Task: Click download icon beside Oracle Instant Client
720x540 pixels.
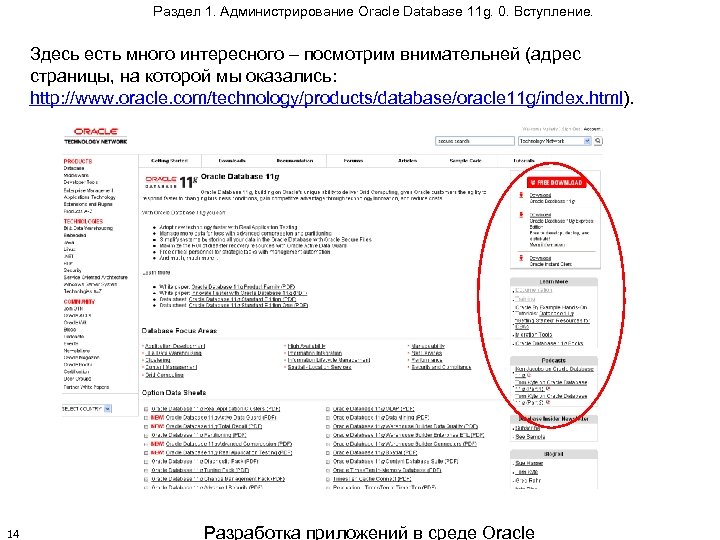Action: coord(521,258)
